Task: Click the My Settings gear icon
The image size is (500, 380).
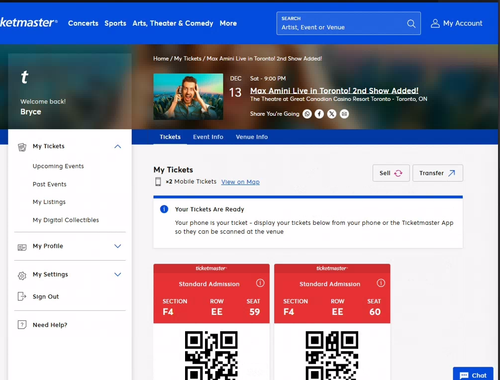Action: point(22,275)
